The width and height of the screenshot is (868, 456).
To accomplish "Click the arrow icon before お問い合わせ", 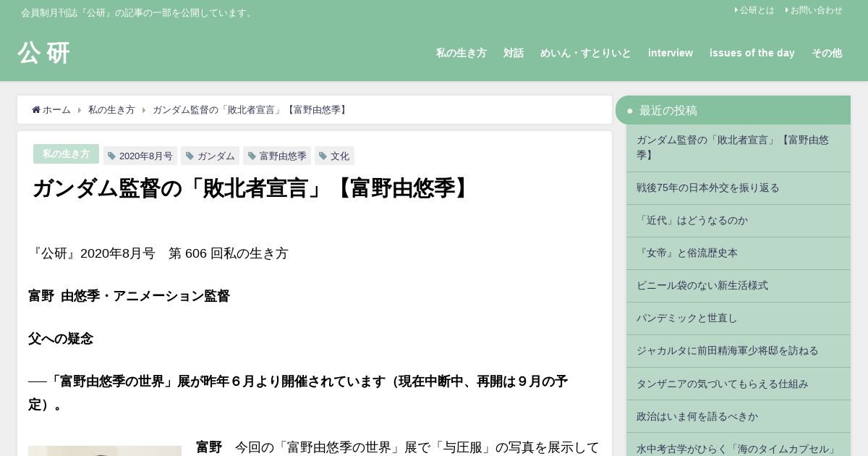I will 787,10.
